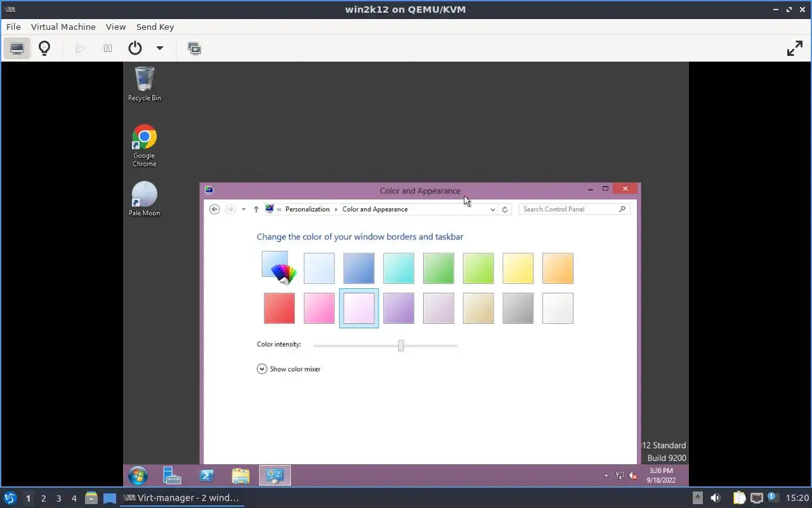Pick the red window color swatch

pos(279,308)
